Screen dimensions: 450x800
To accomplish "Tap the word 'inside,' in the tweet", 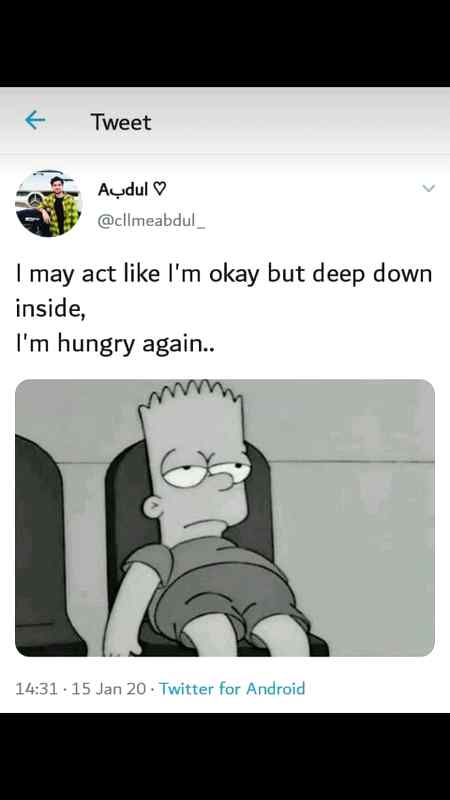I will [51, 309].
